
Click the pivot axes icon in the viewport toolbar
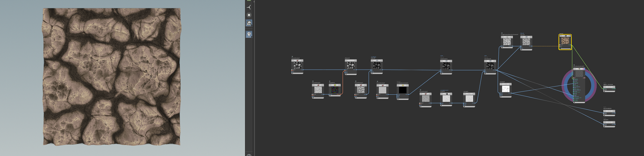tap(249, 7)
